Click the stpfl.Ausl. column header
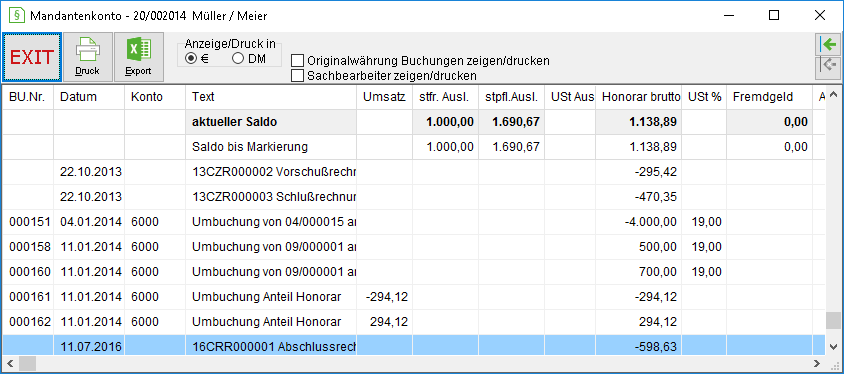 [x=511, y=97]
